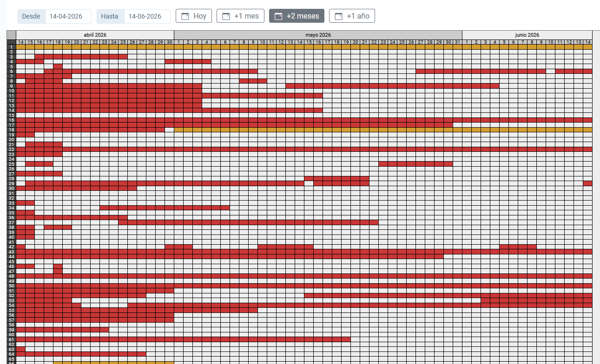Click the Desde label
The image size is (600, 364).
click(x=32, y=16)
